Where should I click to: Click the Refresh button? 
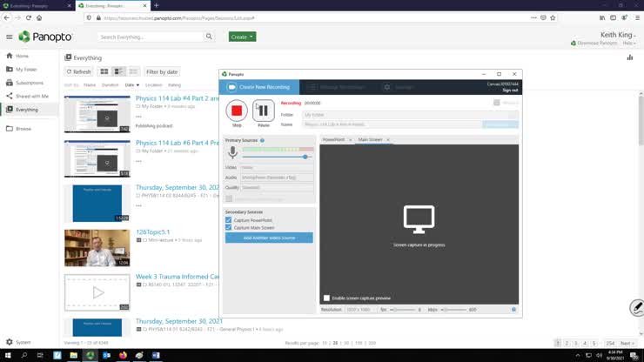click(x=78, y=71)
